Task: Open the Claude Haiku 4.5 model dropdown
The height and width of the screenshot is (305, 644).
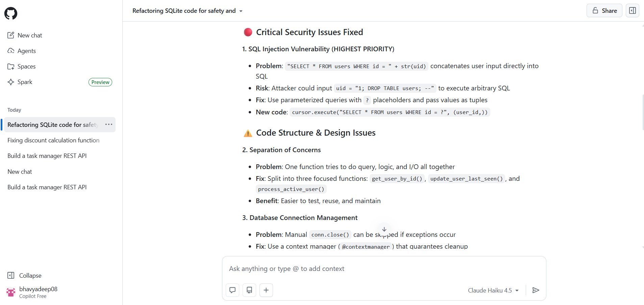Action: (493, 290)
